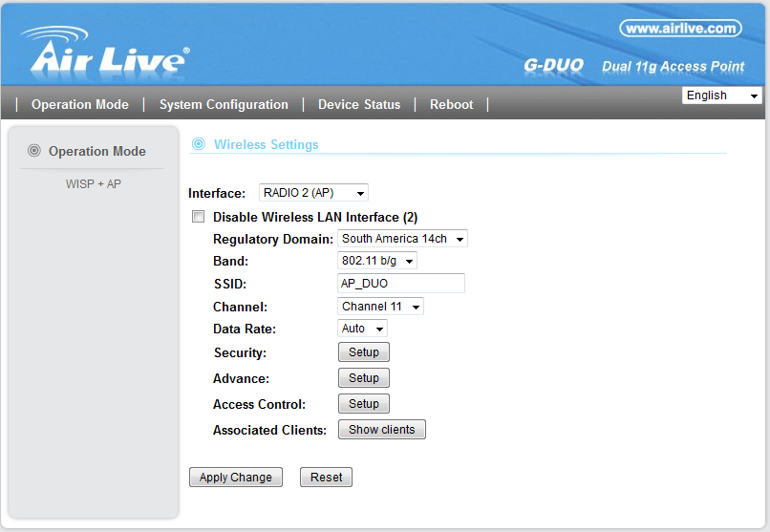Click the Wireless Settings heading icon
Viewport: 770px width, 532px height.
pos(199,144)
